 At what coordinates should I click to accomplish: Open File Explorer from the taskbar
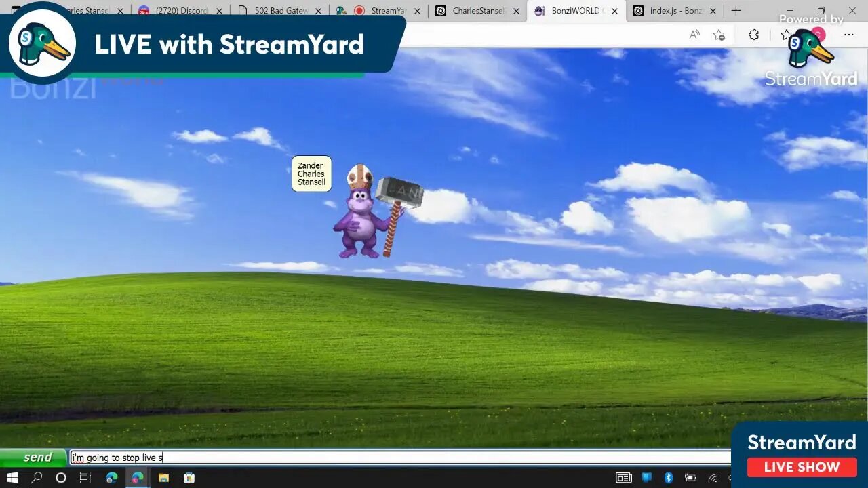pos(163,478)
